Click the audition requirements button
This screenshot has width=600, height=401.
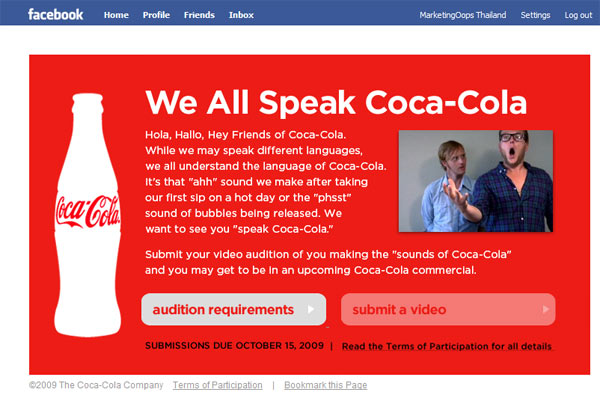233,309
